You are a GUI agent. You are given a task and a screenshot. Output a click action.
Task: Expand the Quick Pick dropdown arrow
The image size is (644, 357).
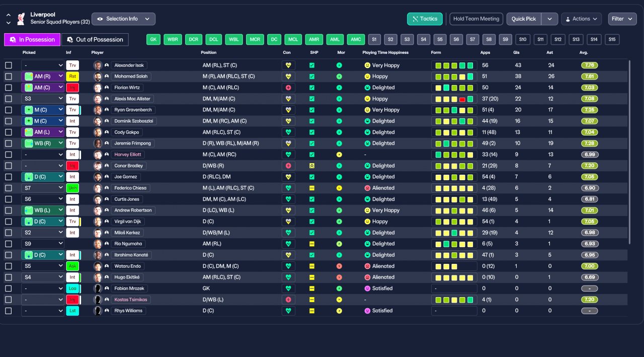coord(550,19)
